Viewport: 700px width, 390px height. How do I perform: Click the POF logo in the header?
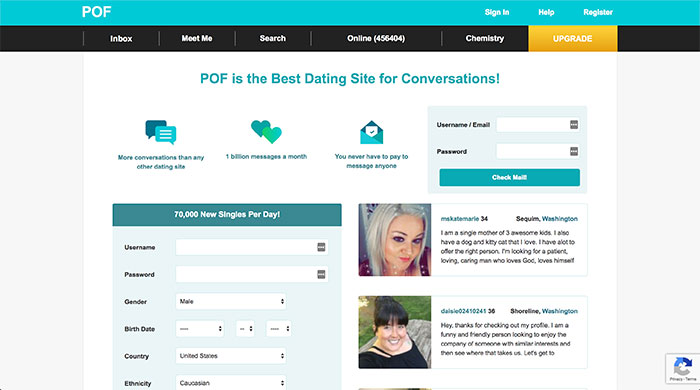pyautogui.click(x=96, y=12)
